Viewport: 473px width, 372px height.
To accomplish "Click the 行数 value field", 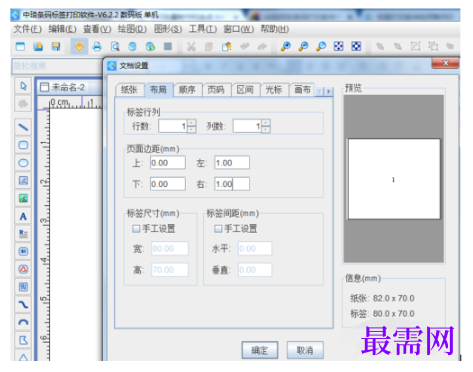I will 173,126.
